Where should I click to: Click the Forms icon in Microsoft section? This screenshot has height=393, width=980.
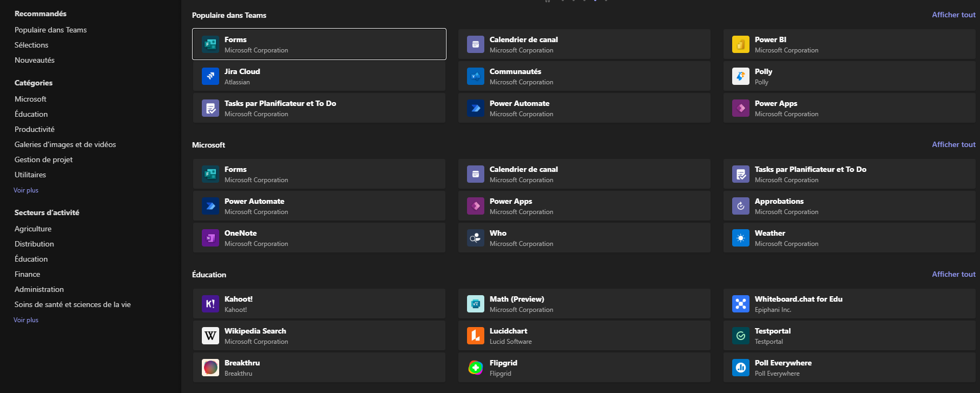click(211, 174)
